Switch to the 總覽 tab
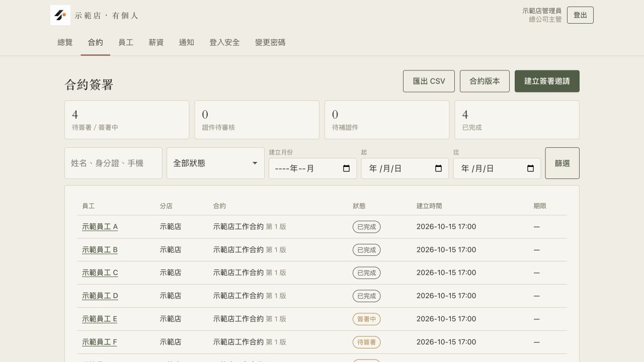 (65, 43)
